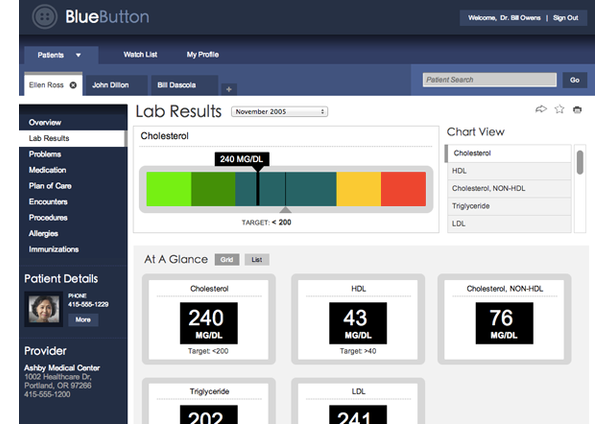This screenshot has height=424, width=615.
Task: Switch to John Dillon patient tab
Action: click(x=116, y=85)
